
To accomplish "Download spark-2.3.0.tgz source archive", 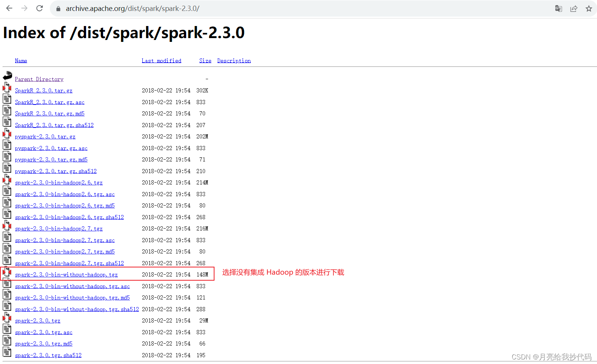I will click(38, 321).
